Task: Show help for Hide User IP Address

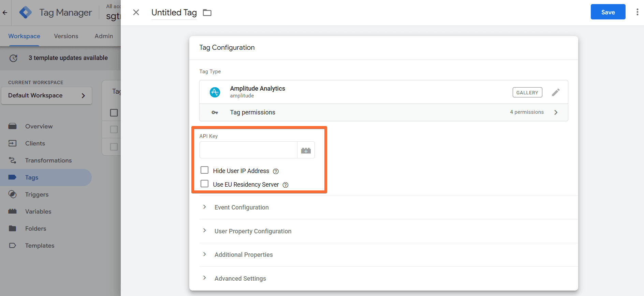Action: point(276,171)
